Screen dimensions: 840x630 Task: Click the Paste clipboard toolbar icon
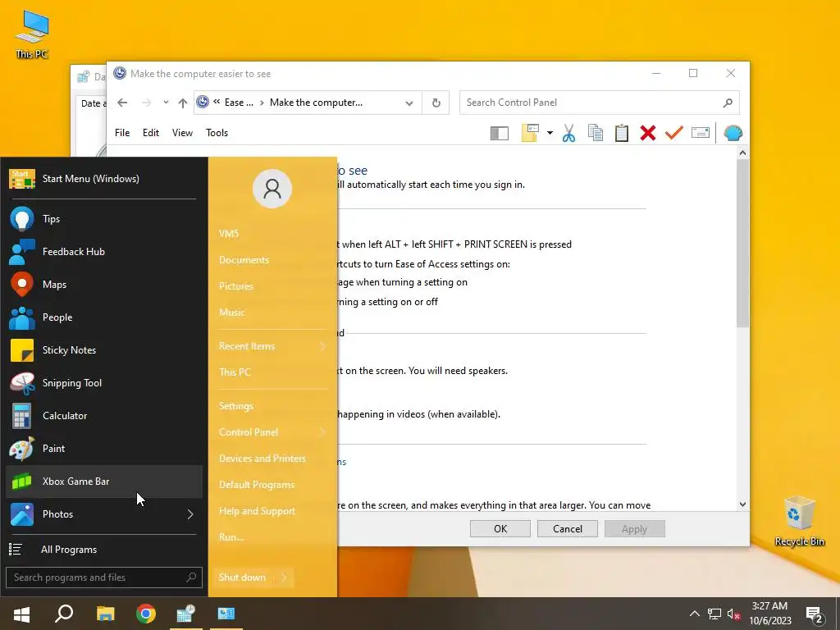tap(622, 133)
